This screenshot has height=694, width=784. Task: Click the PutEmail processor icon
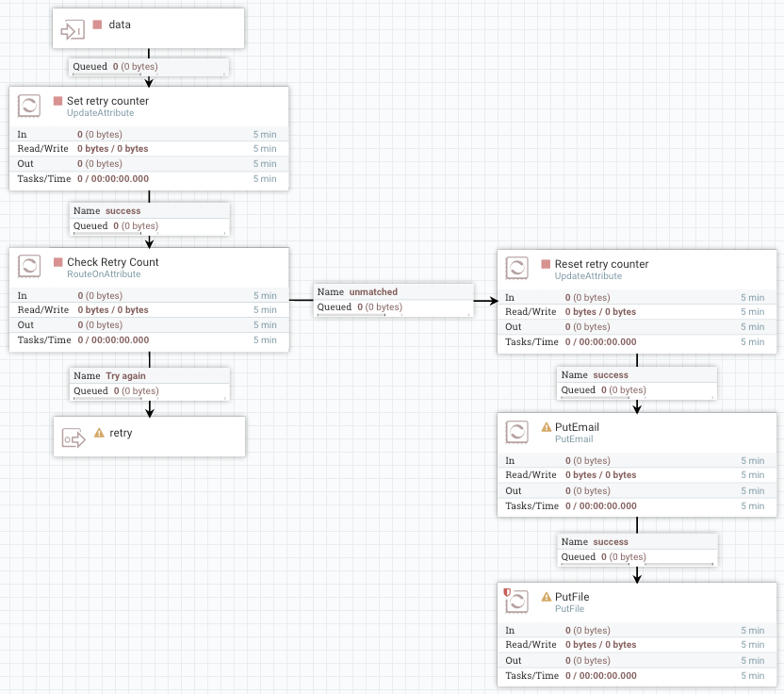pos(517,432)
